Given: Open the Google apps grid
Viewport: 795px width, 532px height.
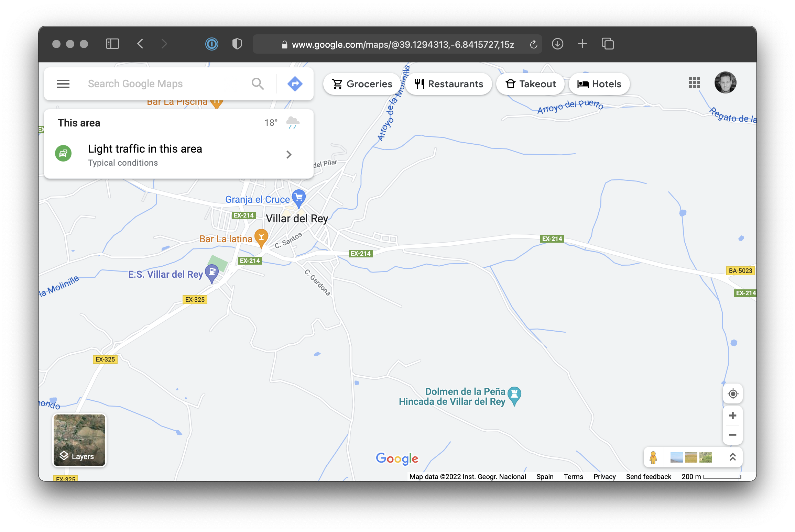Looking at the screenshot, I should 694,83.
